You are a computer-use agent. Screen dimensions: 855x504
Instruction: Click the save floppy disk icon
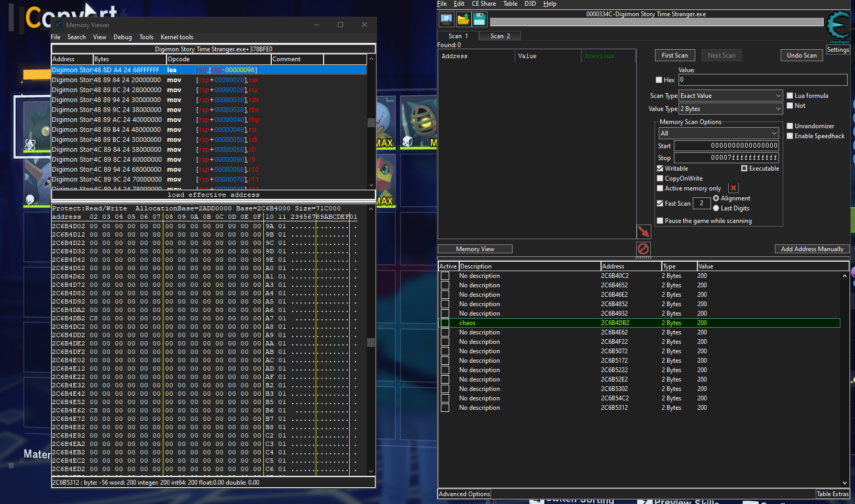pyautogui.click(x=479, y=19)
